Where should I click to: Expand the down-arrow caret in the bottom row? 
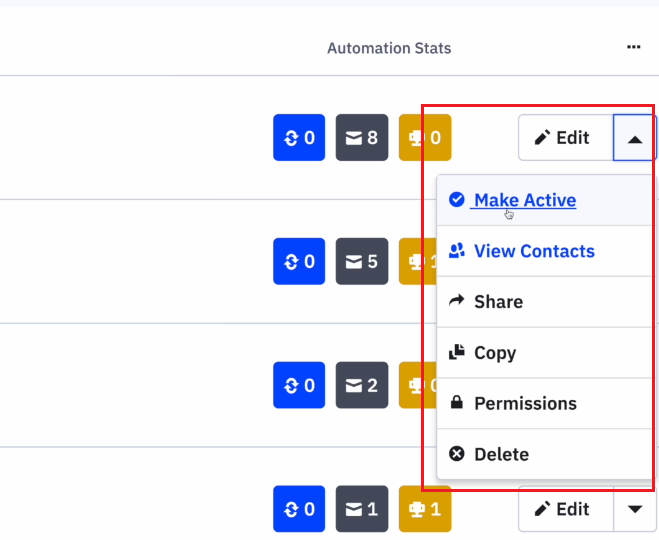click(x=635, y=509)
